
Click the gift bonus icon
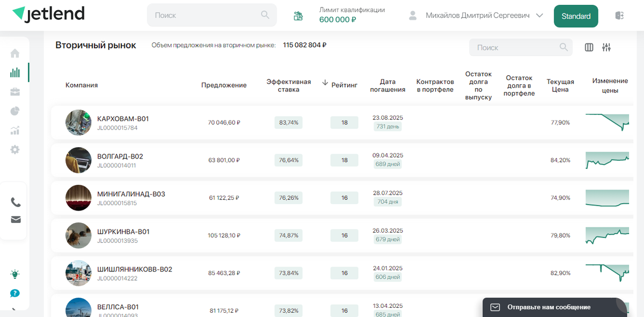[x=298, y=16]
